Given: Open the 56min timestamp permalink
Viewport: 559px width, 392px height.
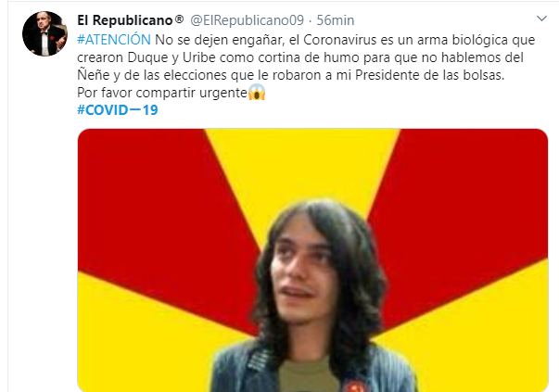Looking at the screenshot, I should [335, 20].
